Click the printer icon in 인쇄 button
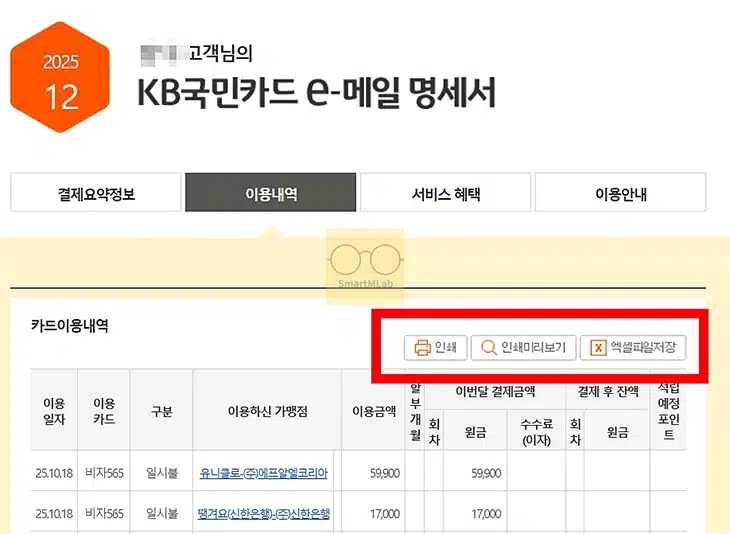 point(422,347)
